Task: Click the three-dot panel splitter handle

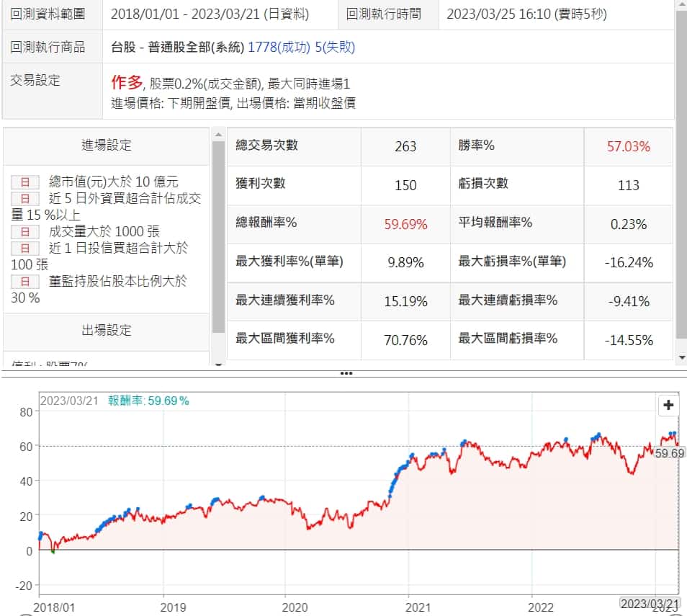Action: [346, 373]
